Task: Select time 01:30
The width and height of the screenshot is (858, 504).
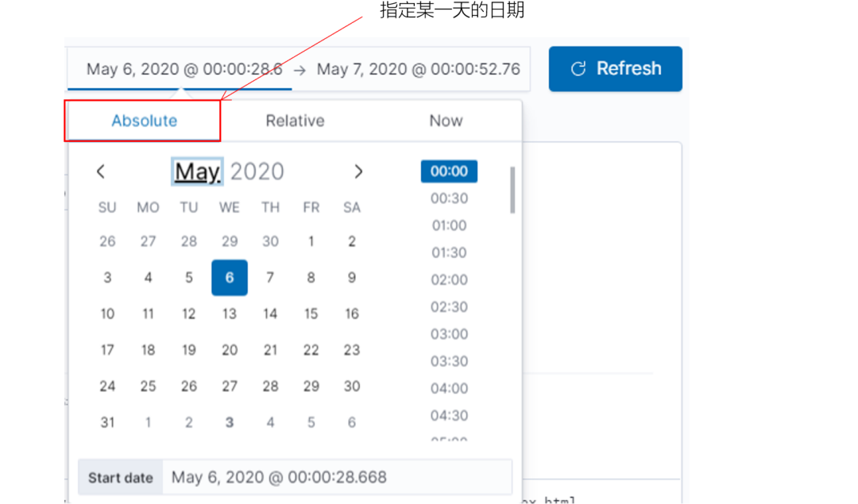Action: (449, 252)
